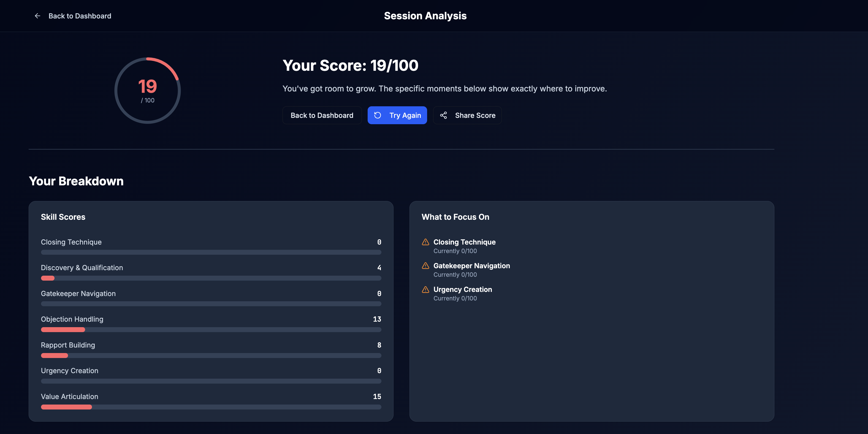
Task: Click the Rapport Building progress bar
Action: [x=211, y=356]
